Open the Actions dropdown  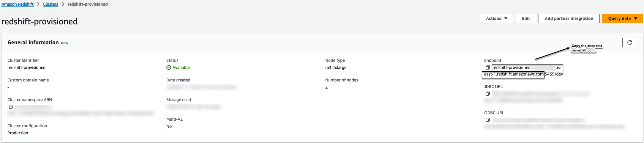click(496, 18)
